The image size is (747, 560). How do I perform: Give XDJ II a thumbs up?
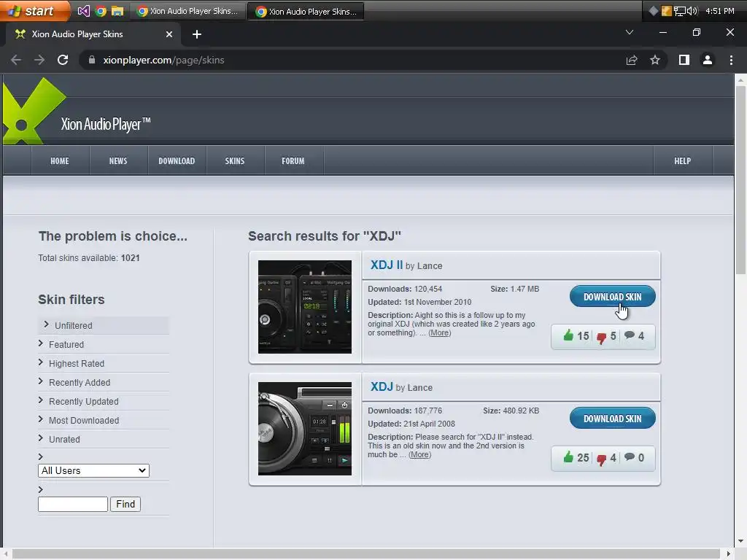[568, 335]
